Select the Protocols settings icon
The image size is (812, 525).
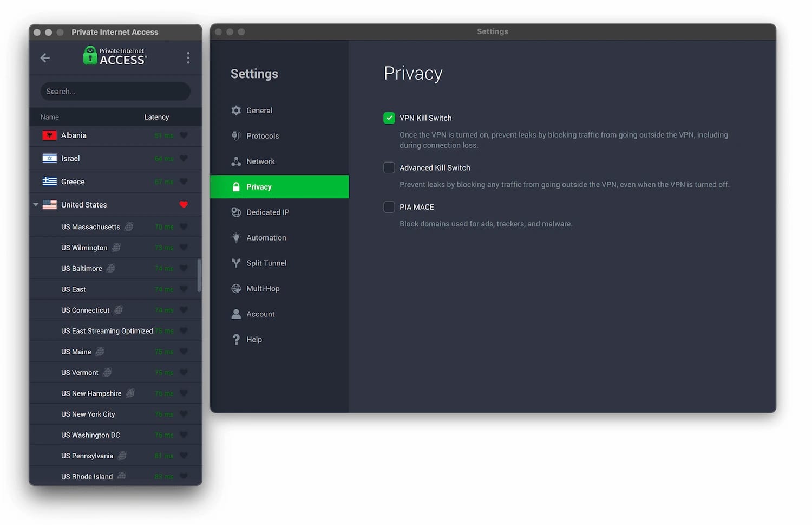(236, 135)
